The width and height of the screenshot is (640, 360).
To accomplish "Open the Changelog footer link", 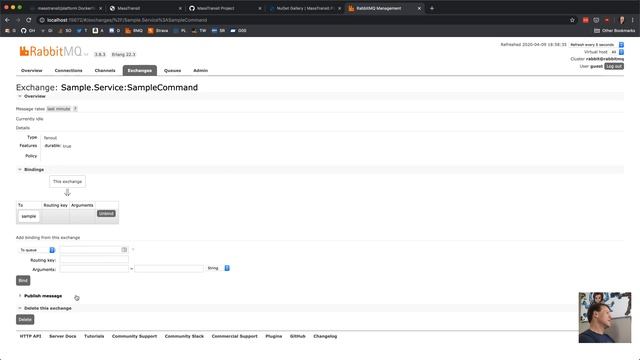I will click(x=325, y=336).
